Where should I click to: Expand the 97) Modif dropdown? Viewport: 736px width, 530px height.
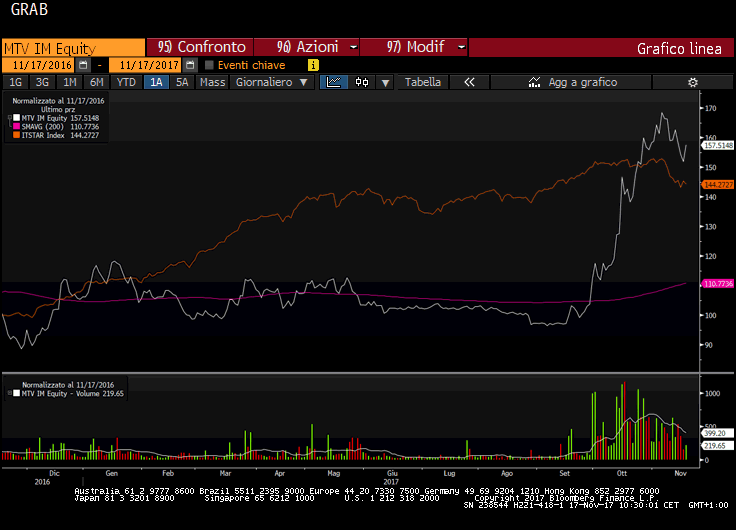(x=414, y=47)
